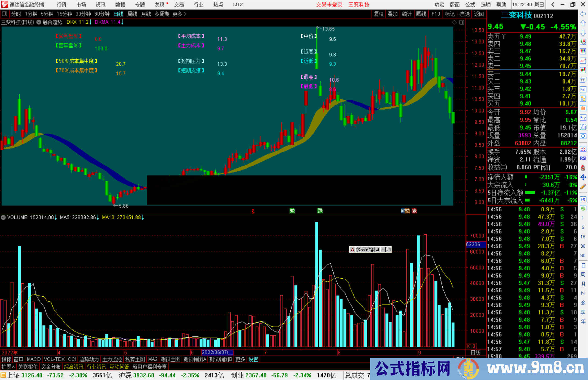The height and width of the screenshot is (380, 588).
Task: Switch to the MACD indicator tab
Action: [34, 359]
